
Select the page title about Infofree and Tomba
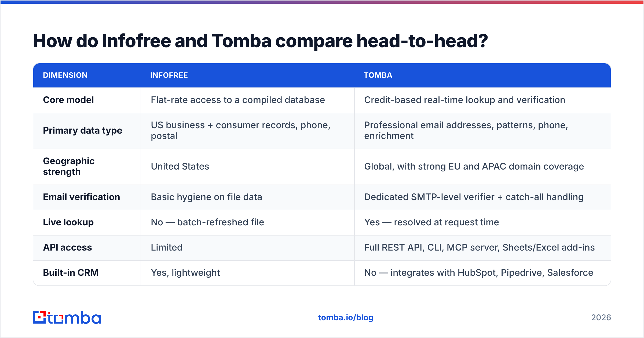[x=260, y=41]
